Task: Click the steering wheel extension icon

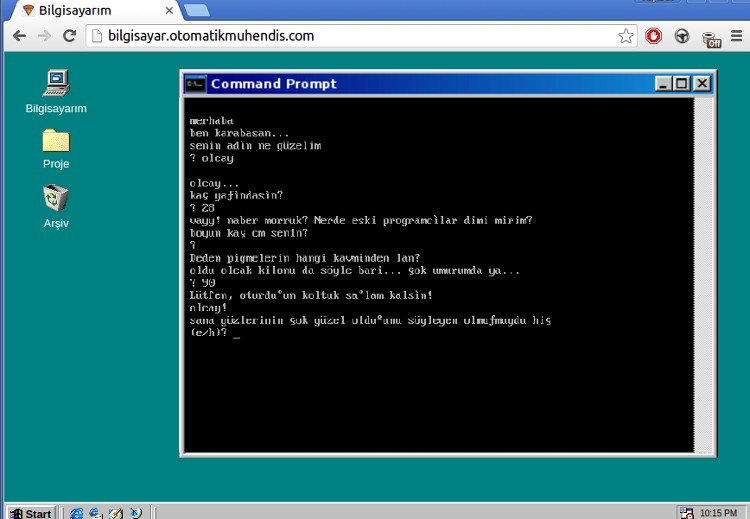Action: pos(682,36)
